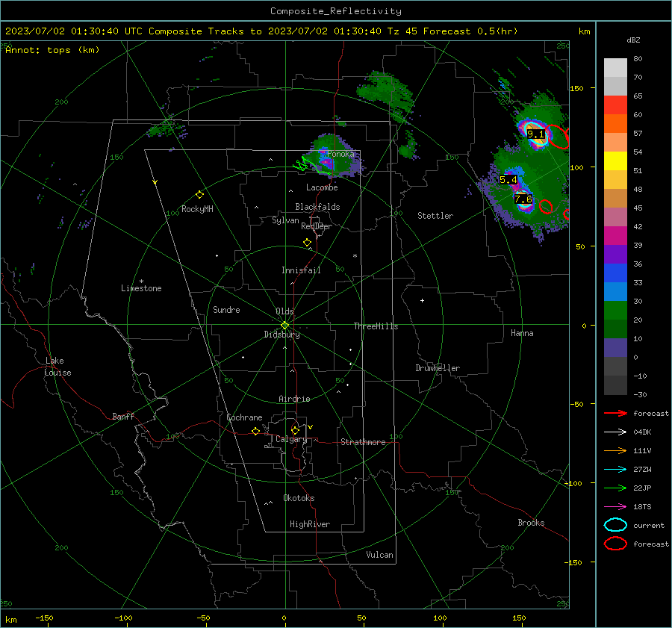Click the red forecast ellipse legend icon
672x628 pixels.
click(x=615, y=544)
